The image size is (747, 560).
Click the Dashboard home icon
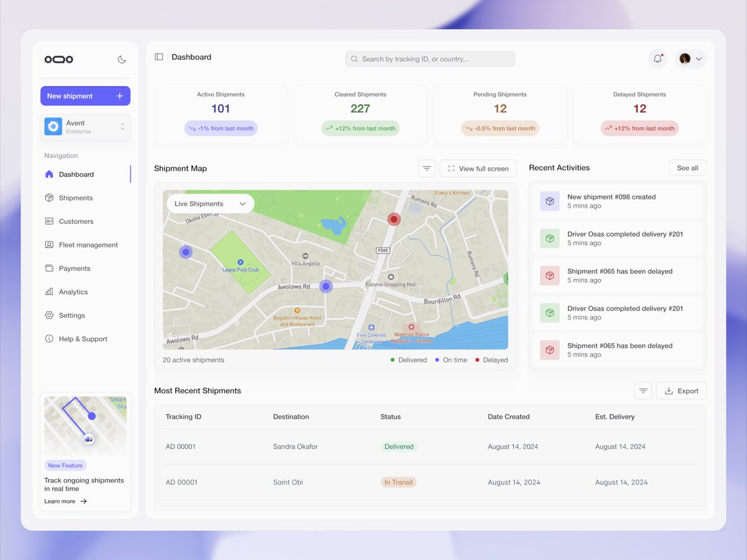click(x=49, y=174)
